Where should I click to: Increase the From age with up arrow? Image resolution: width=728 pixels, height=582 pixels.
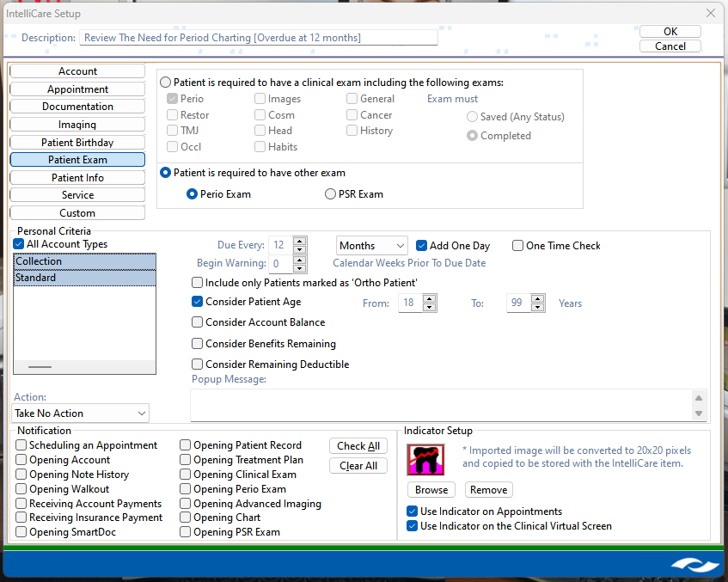coord(430,298)
